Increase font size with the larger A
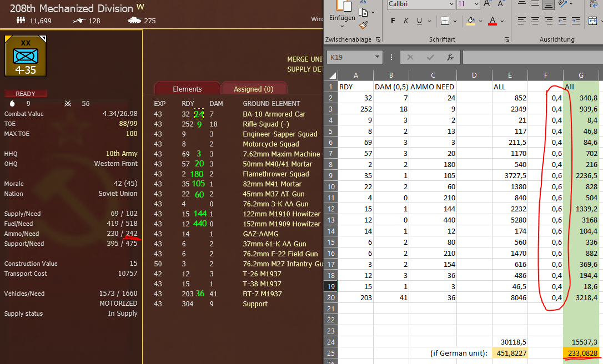This screenshot has width=603, height=364. [x=488, y=4]
